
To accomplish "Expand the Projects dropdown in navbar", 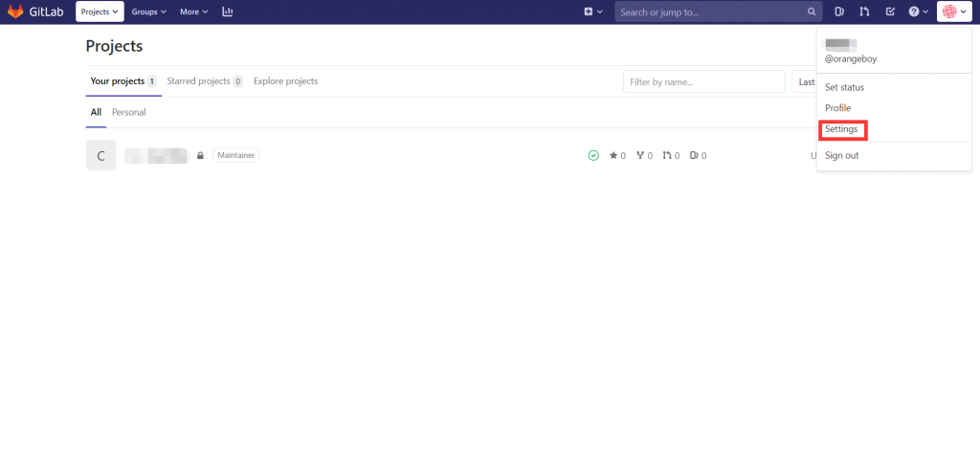I will tap(100, 12).
